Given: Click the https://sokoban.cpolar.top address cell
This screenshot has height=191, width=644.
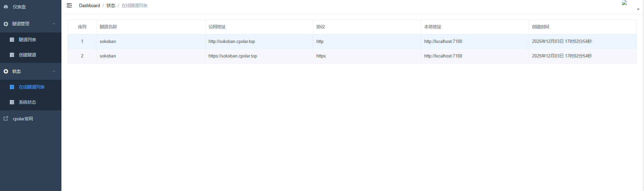Looking at the screenshot, I should pyautogui.click(x=233, y=56).
